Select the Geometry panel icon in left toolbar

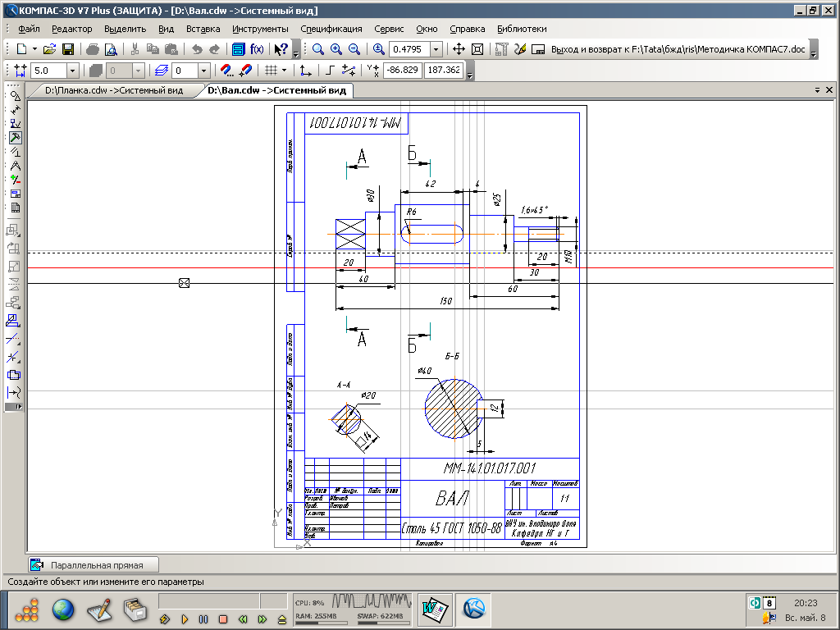pos(15,96)
